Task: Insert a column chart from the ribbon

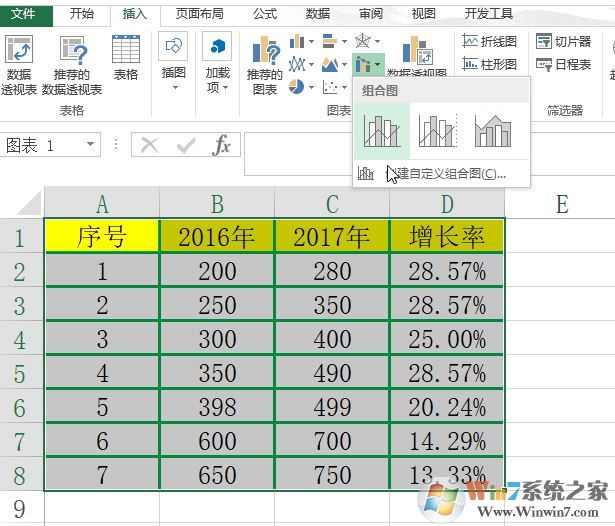Action: [x=297, y=41]
